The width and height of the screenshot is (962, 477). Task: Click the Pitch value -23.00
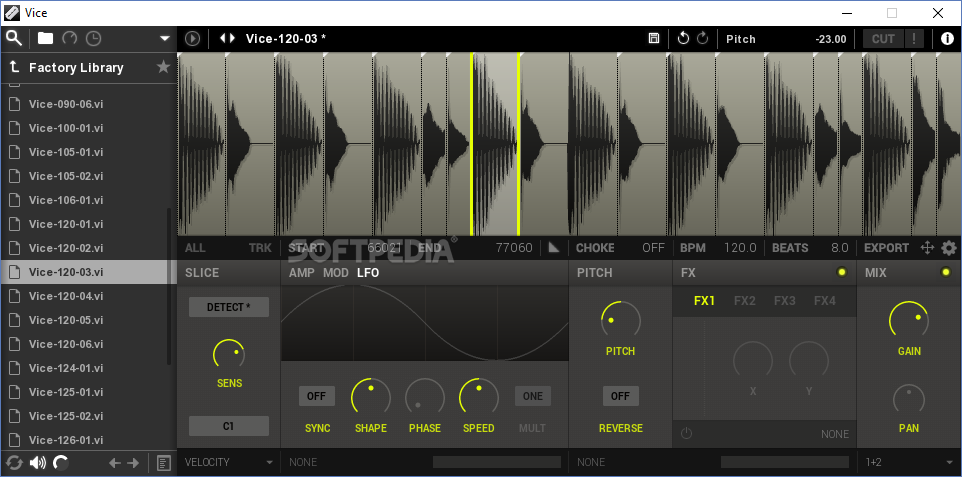tap(831, 39)
